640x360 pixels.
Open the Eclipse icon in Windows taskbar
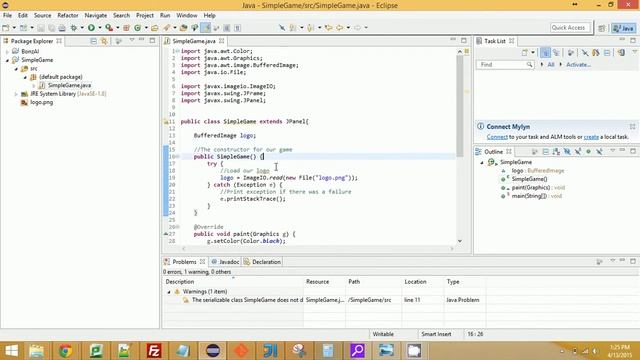pyautogui.click(x=213, y=351)
